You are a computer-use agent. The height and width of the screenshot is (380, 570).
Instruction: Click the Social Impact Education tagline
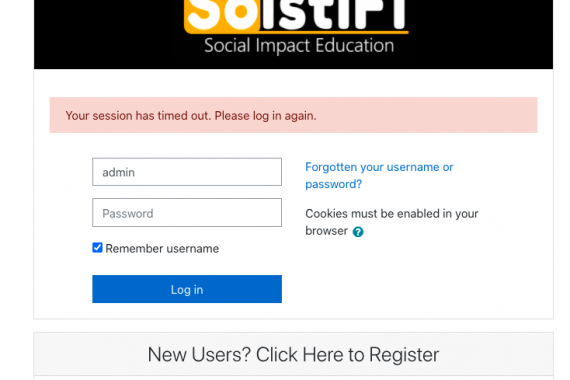pos(299,46)
